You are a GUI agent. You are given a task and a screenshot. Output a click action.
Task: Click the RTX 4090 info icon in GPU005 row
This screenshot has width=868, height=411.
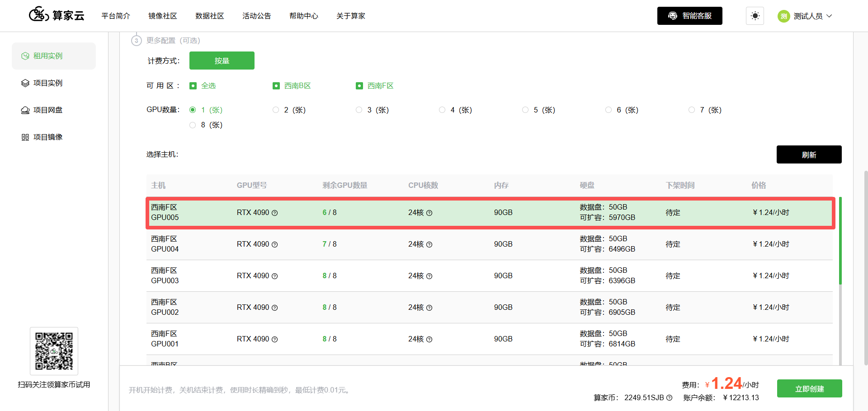pos(274,213)
